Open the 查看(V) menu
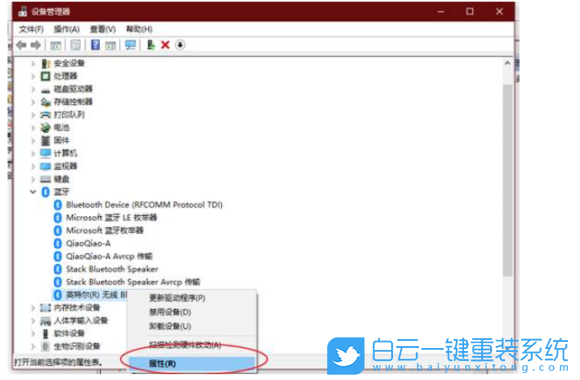 click(x=103, y=29)
